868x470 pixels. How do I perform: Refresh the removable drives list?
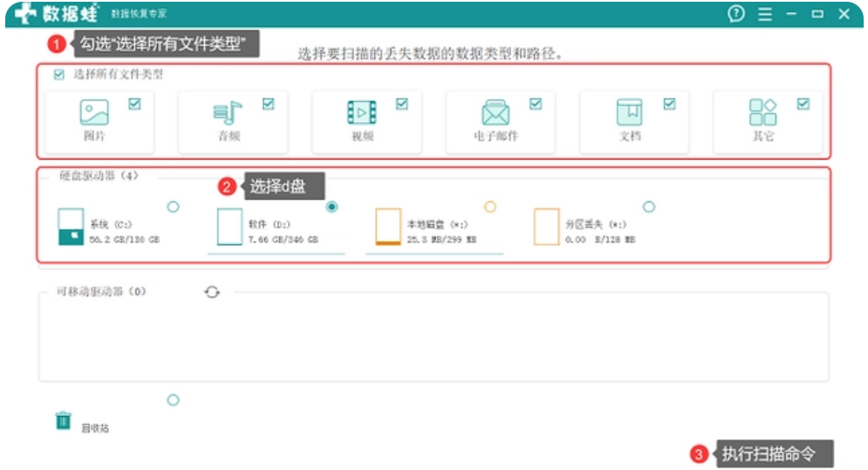tap(212, 292)
